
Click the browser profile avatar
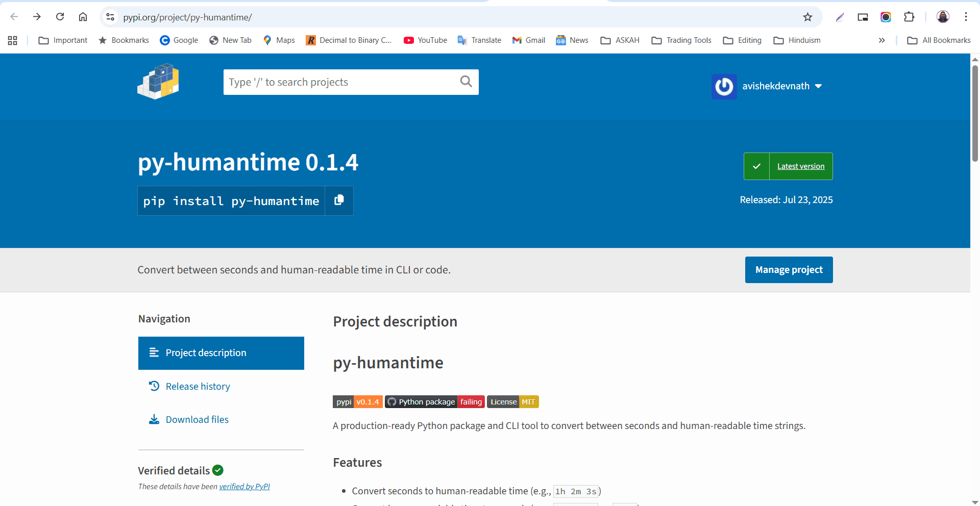(943, 17)
